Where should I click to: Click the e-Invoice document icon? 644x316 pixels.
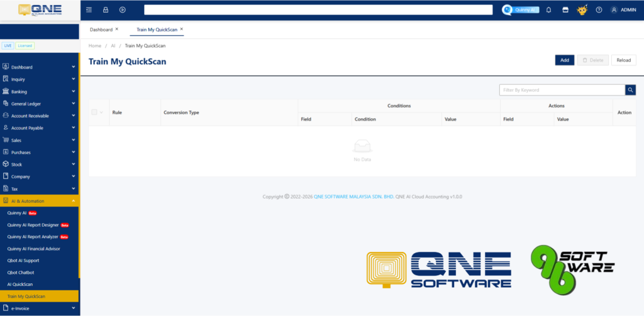click(6, 308)
